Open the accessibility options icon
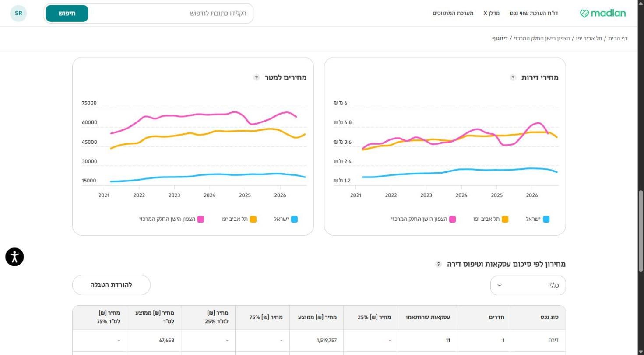This screenshot has height=355, width=644. (x=14, y=257)
